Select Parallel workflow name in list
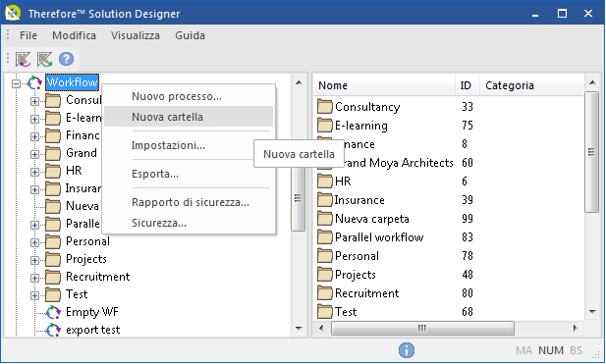The image size is (606, 364). pyautogui.click(x=379, y=237)
